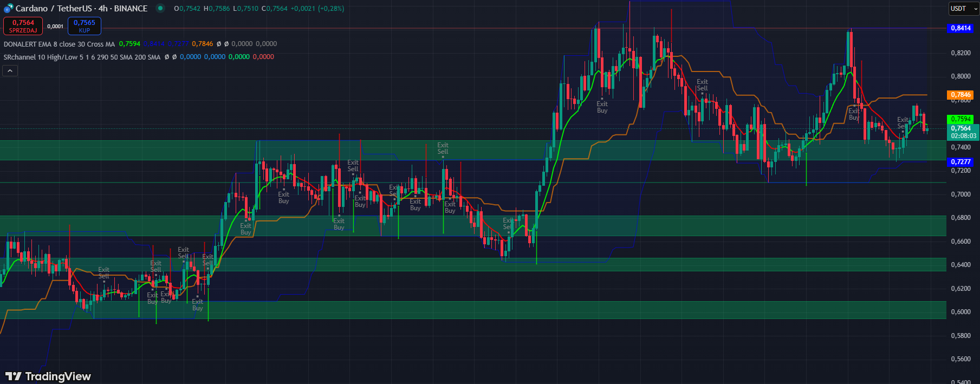980x384 pixels.
Task: Click the 0,7000 price scale tick
Action: pyautogui.click(x=960, y=194)
